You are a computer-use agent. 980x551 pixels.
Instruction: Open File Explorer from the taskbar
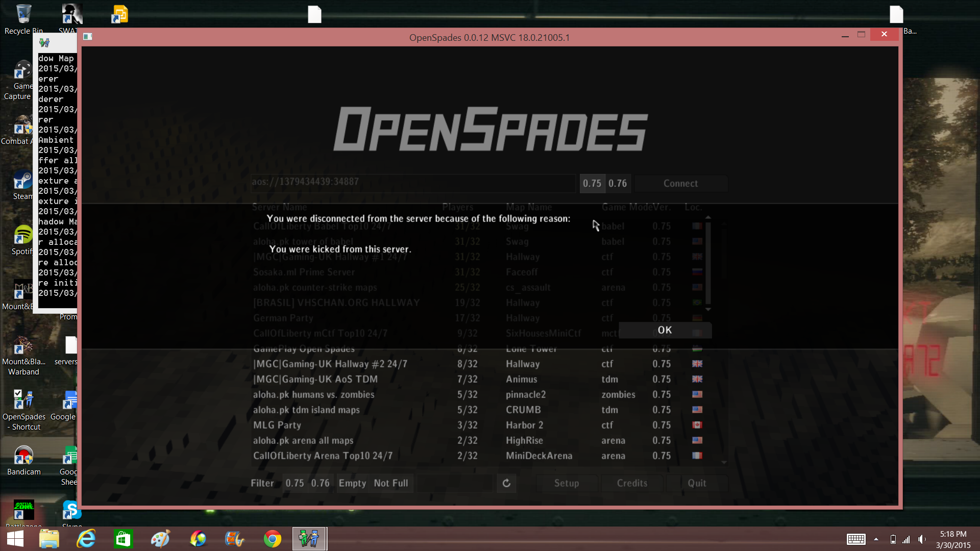[x=49, y=538]
